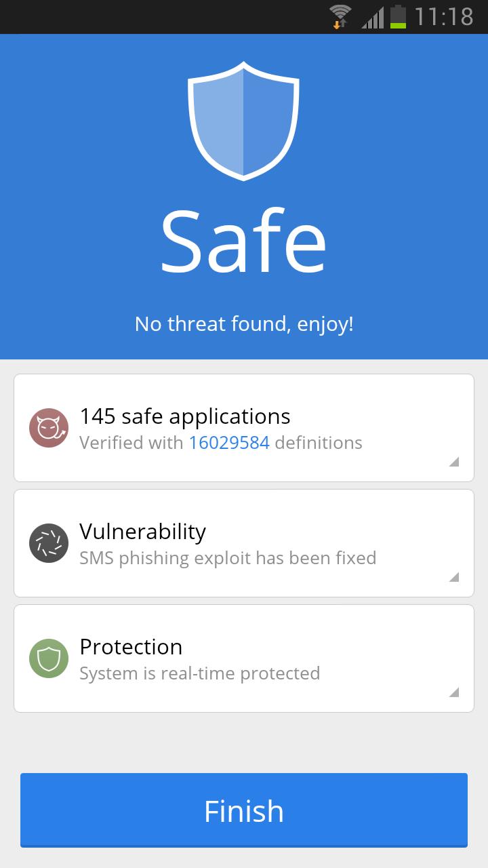Tap 'SMS phishing exploit has been fixed' text
The height and width of the screenshot is (868, 488).
pos(228,558)
